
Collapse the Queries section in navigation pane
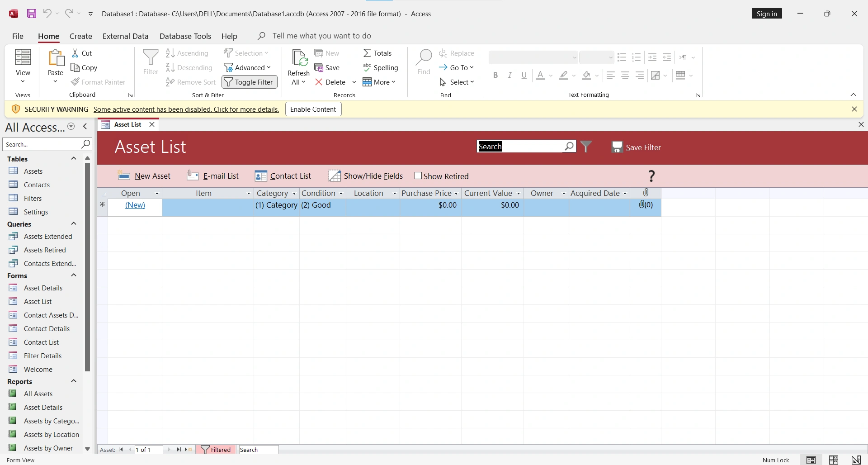tap(73, 223)
